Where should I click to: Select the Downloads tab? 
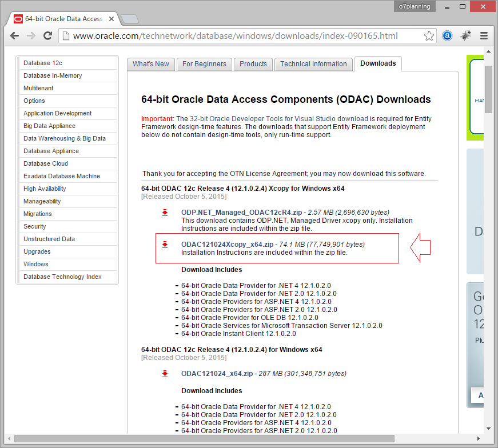(x=378, y=63)
